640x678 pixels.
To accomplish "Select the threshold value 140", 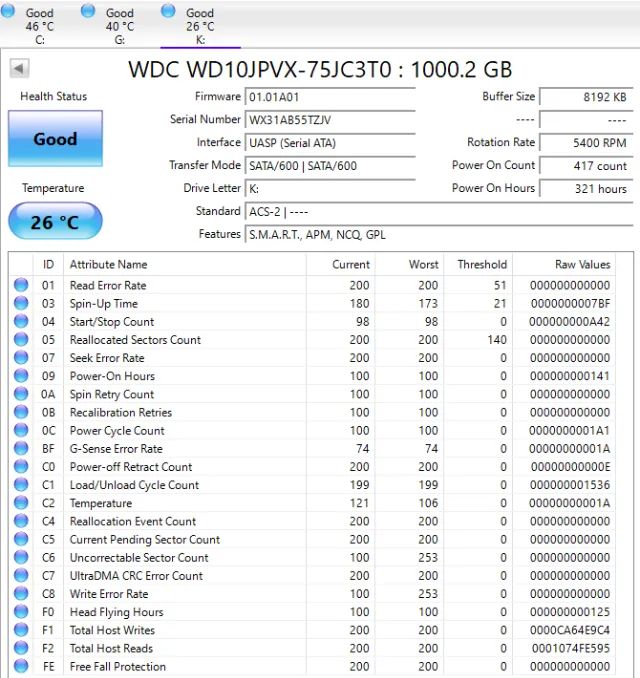I will (497, 339).
